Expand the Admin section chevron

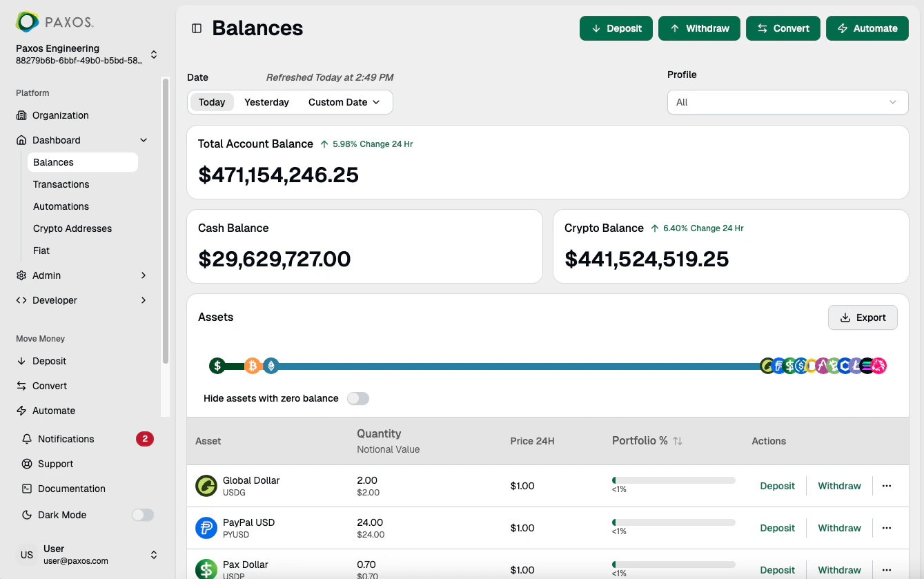click(x=144, y=275)
